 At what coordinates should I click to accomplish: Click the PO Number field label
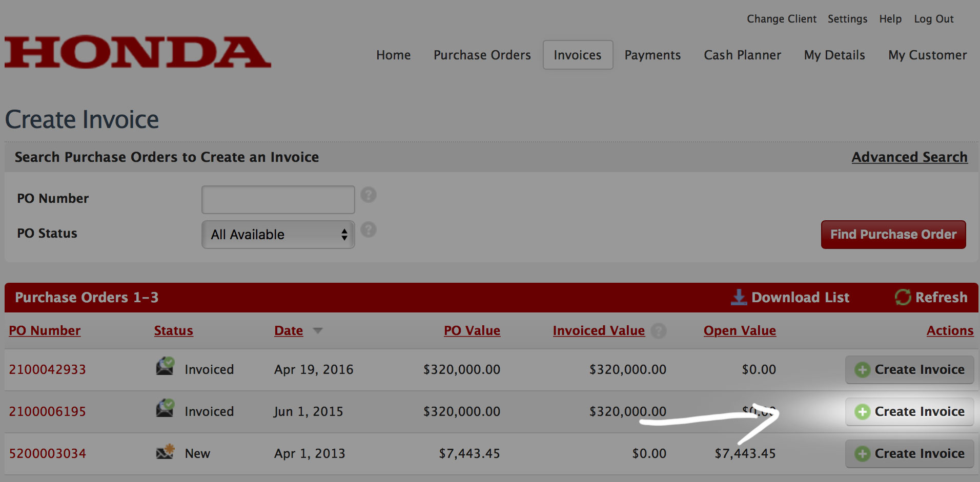click(53, 198)
